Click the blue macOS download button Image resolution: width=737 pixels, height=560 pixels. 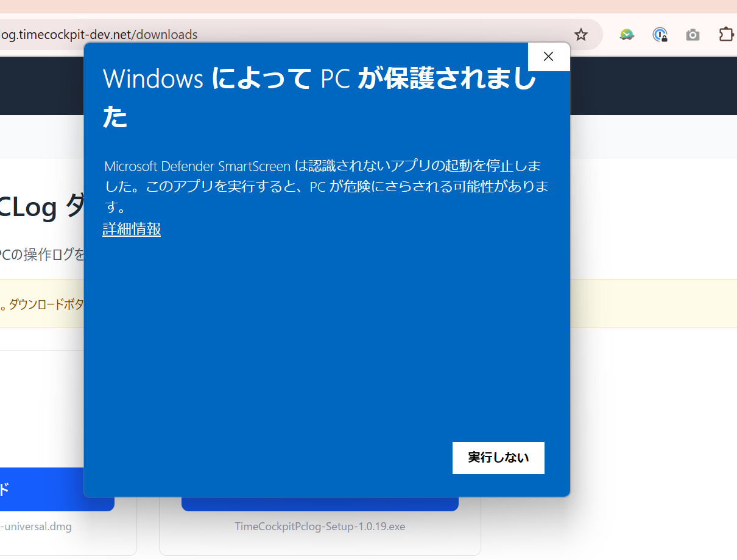(x=57, y=489)
